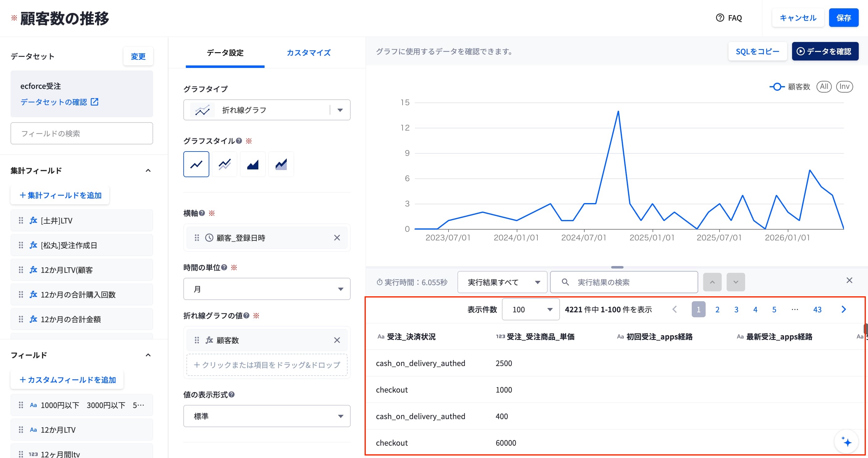Select the multi-line graph style
Screen dimensions: 868x458
[x=224, y=164]
